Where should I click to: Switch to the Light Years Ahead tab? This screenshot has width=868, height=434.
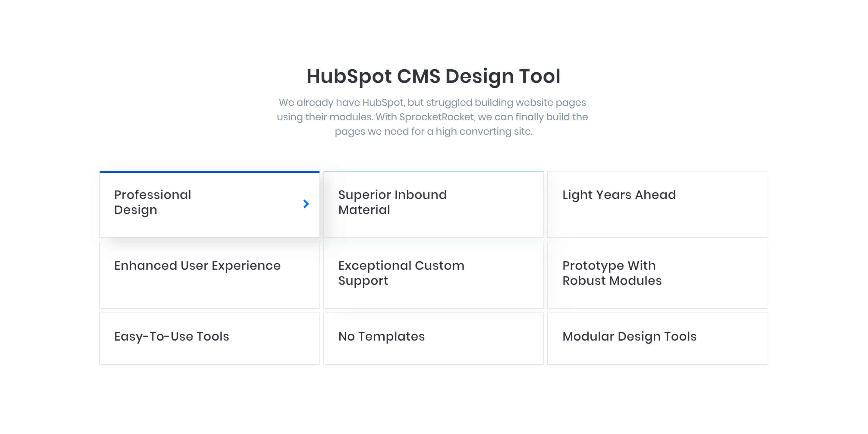pos(657,204)
